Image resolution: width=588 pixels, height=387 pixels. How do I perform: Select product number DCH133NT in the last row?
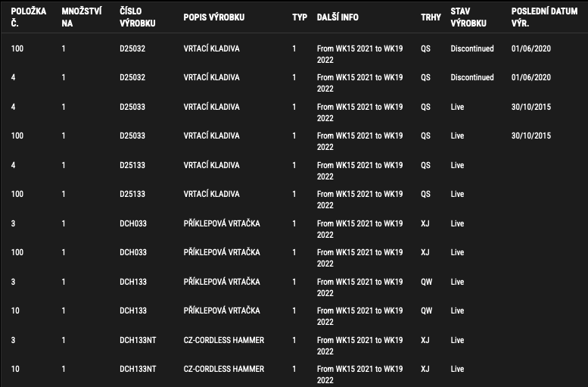138,369
